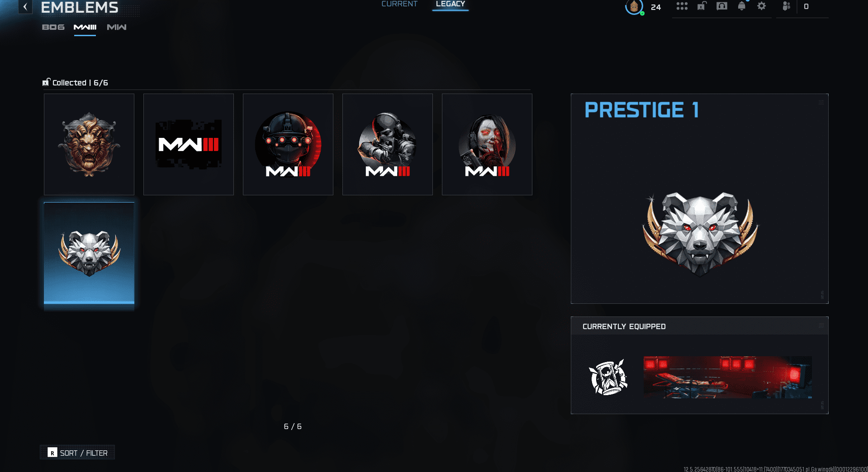Viewport: 868px width, 472px height.
Task: Click the equipped red calling card
Action: 727,377
